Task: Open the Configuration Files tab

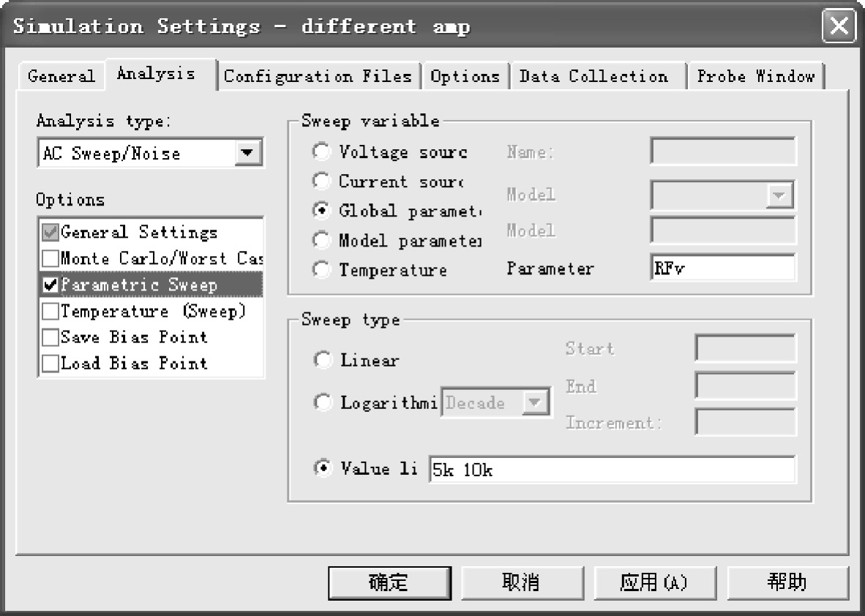Action: coord(318,76)
